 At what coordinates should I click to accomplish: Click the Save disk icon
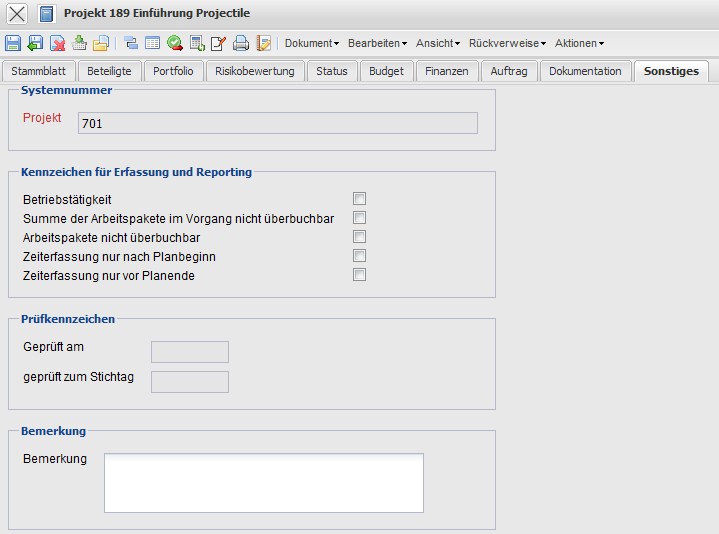coord(13,43)
